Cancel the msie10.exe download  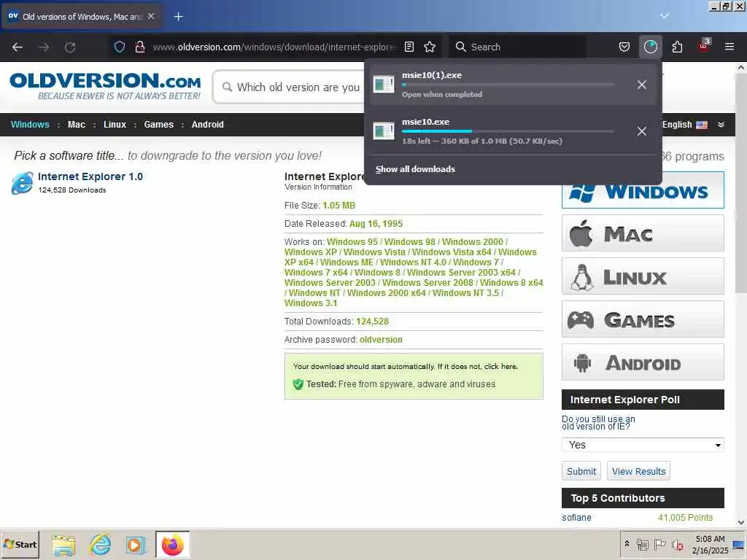[x=642, y=131]
